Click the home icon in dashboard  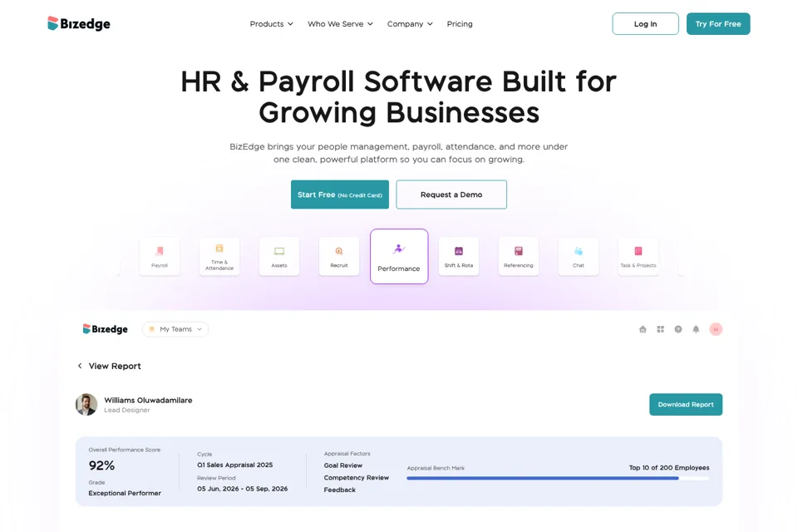point(643,329)
